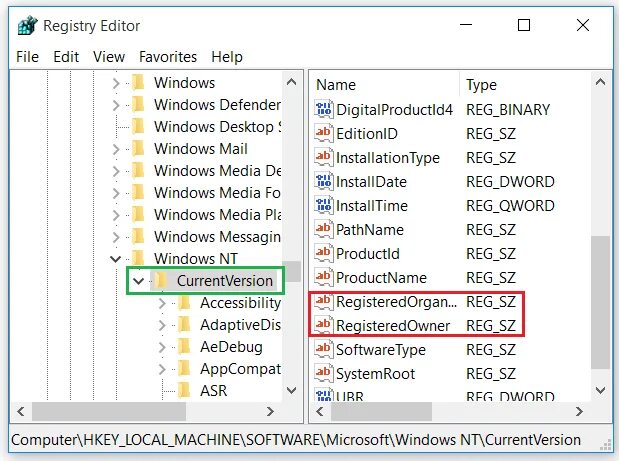The image size is (619, 461).
Task: Click the Windows NT folder icon
Action: coord(138,259)
